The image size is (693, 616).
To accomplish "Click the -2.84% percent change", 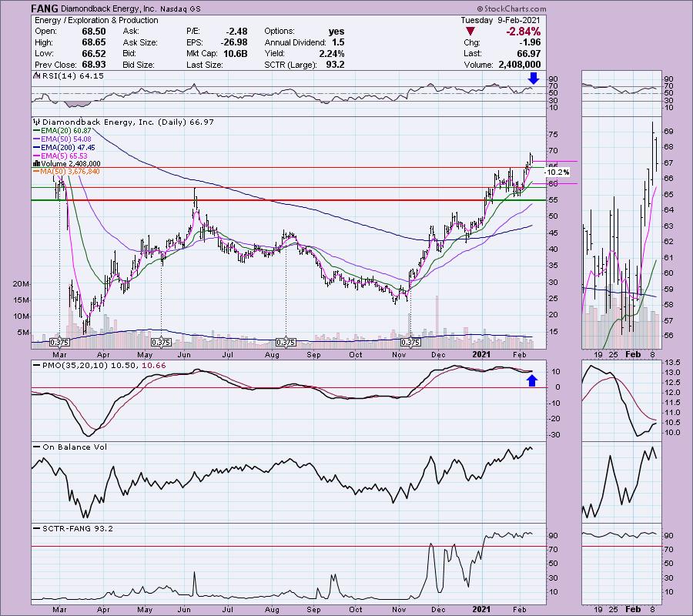I will [x=524, y=32].
